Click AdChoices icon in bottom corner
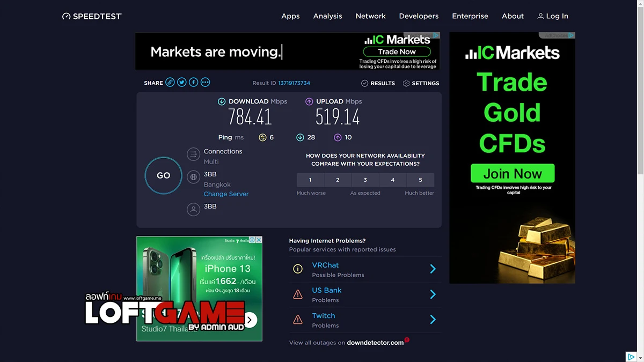 tap(632, 357)
